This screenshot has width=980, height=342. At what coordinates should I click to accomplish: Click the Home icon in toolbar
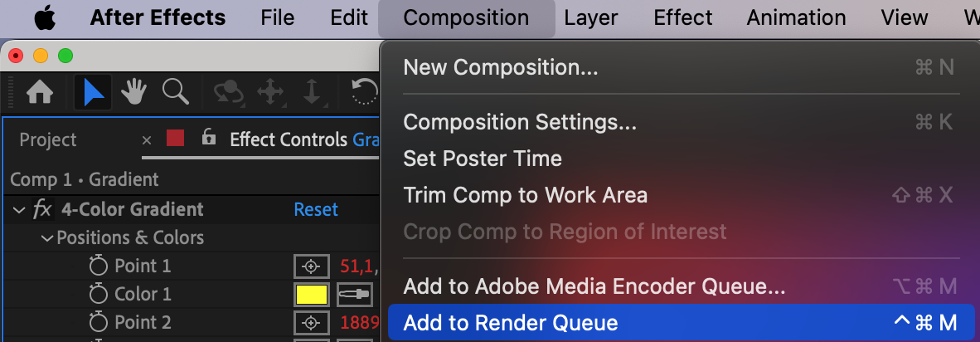tap(40, 92)
